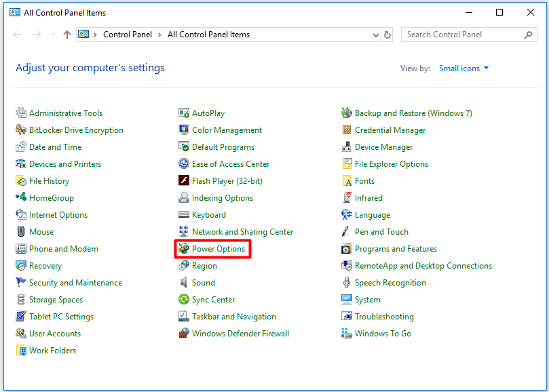Click the Internet Options globe icon

pyautogui.click(x=21, y=214)
